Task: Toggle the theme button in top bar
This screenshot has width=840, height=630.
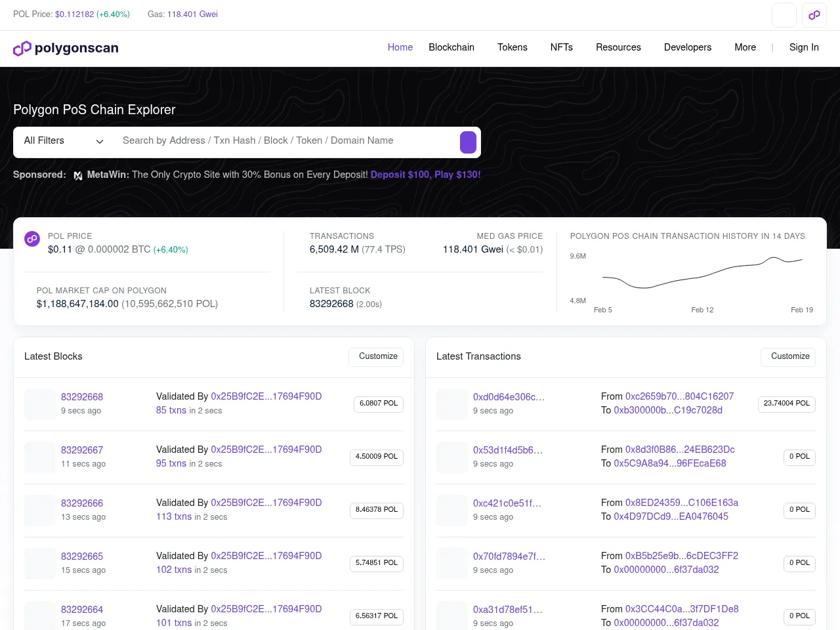Action: coord(784,15)
